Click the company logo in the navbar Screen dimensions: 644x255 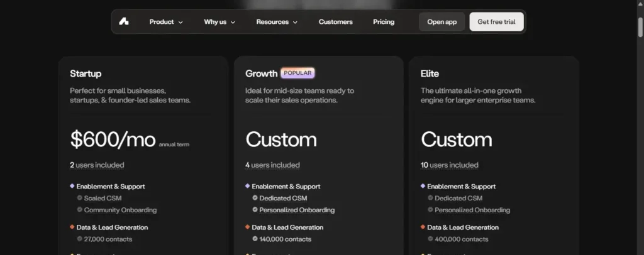point(124,22)
